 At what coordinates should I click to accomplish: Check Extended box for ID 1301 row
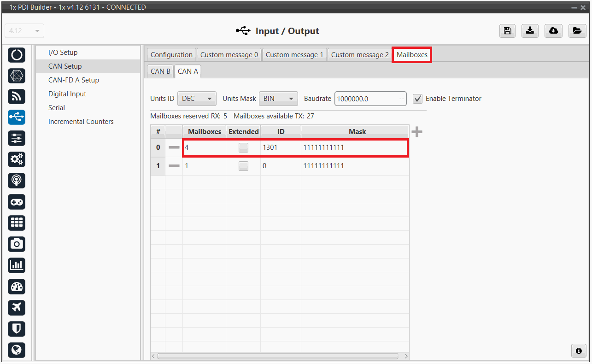pos(243,147)
